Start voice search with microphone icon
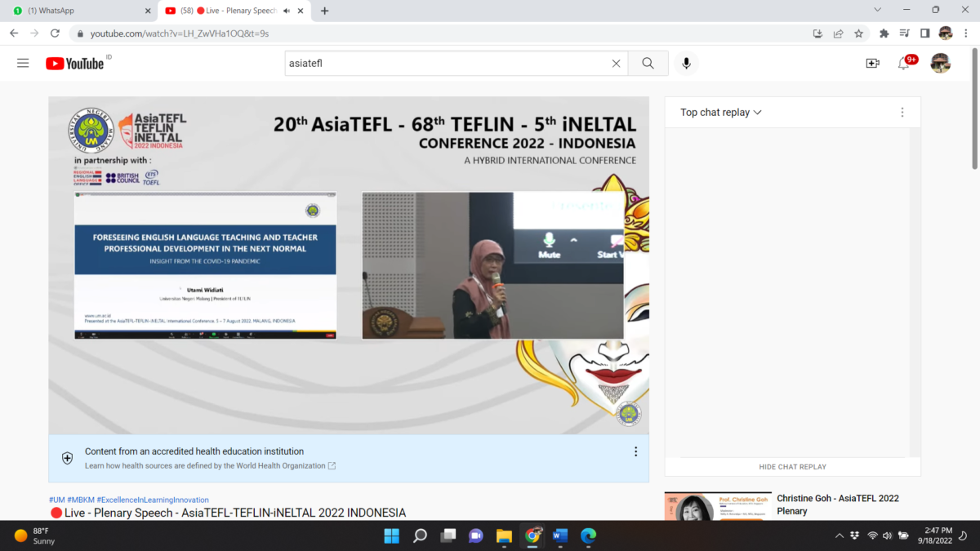The width and height of the screenshot is (980, 551). pos(686,64)
